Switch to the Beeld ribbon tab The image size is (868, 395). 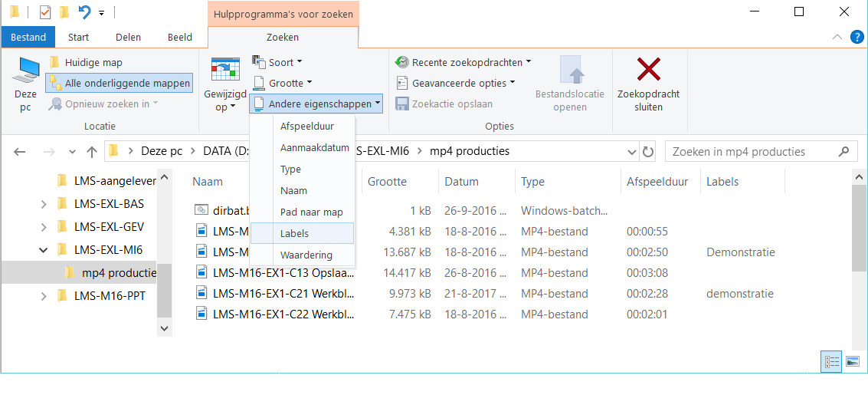pos(180,37)
